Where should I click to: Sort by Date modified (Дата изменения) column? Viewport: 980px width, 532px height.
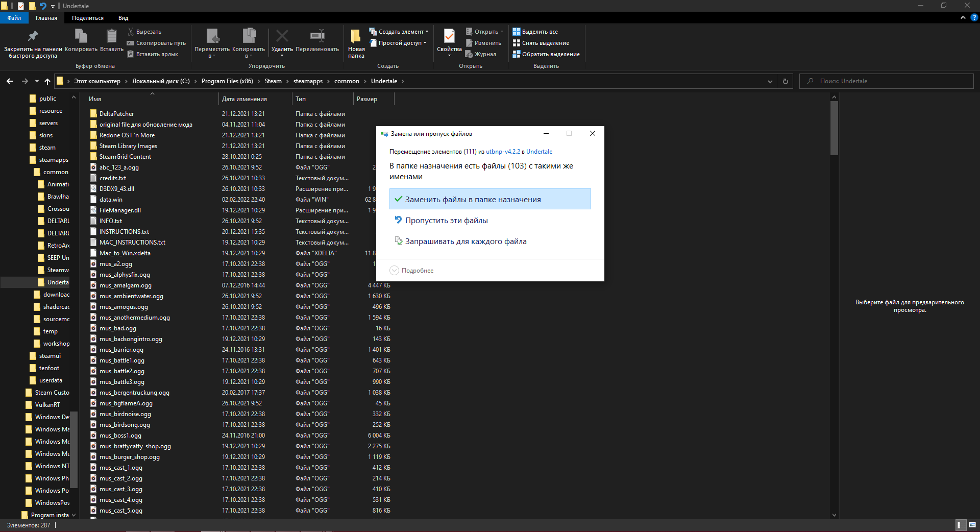pos(255,99)
